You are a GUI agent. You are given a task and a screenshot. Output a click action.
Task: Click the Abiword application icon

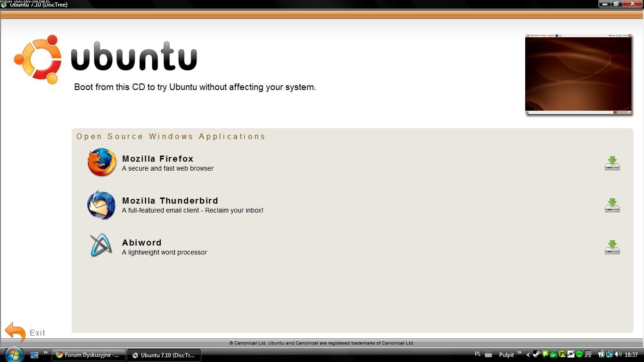coord(101,246)
